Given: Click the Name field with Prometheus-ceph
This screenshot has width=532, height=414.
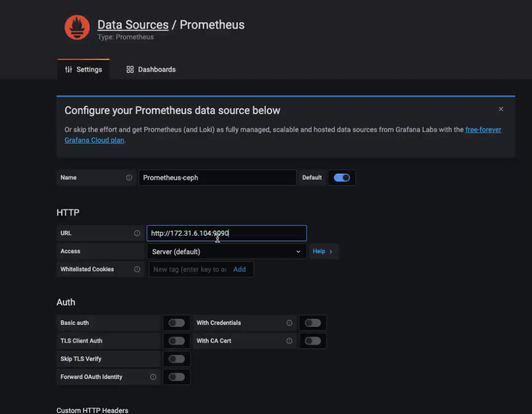Looking at the screenshot, I should 217,178.
